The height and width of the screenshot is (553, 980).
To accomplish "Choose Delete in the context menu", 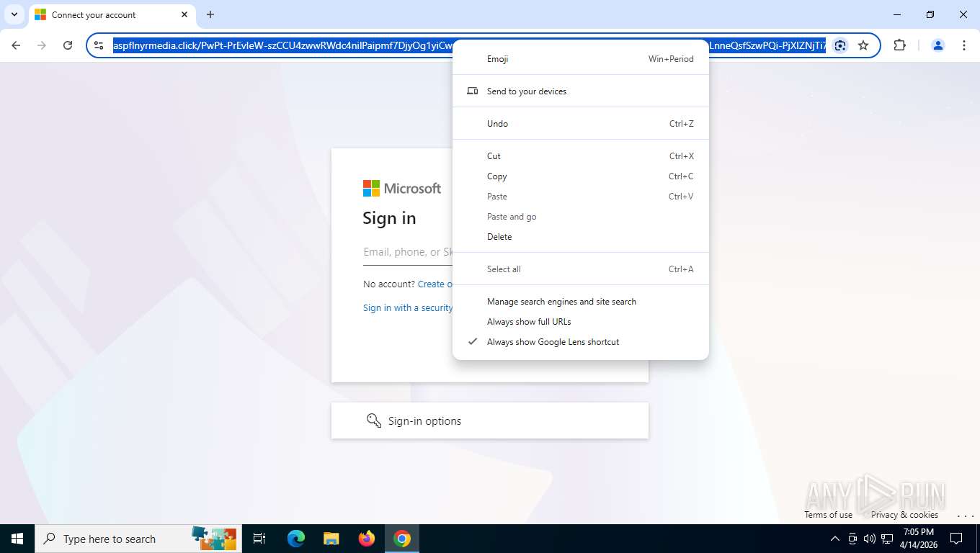I will pos(581,237).
